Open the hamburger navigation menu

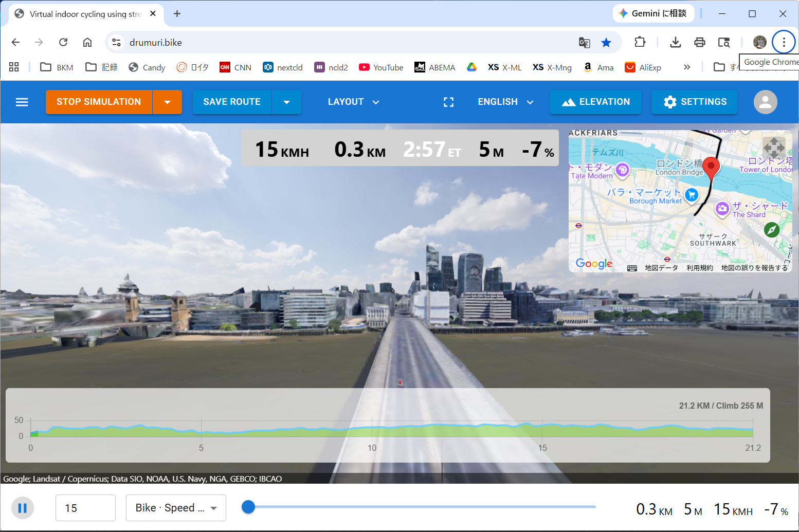tap(22, 102)
